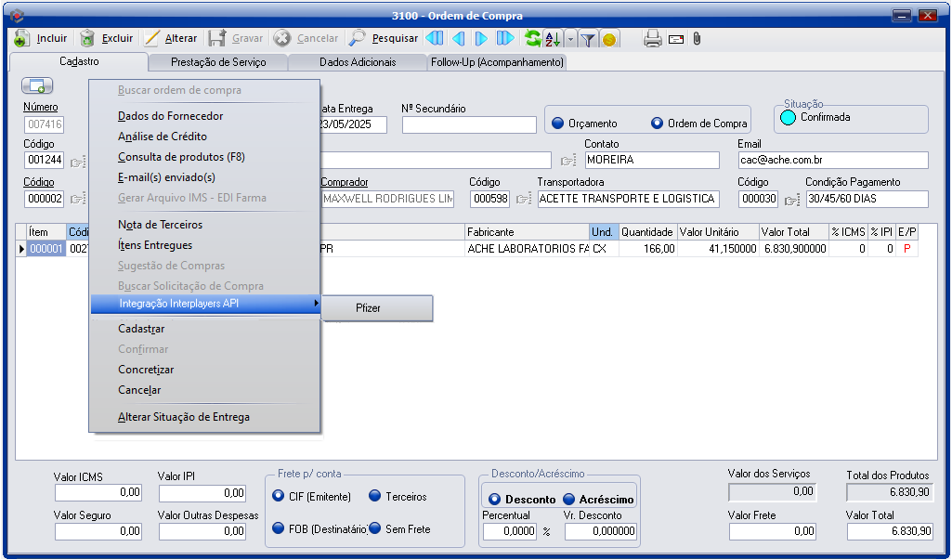Click the cyan Situação status indicator
Image resolution: width=952 pixels, height=560 pixels.
tap(788, 118)
